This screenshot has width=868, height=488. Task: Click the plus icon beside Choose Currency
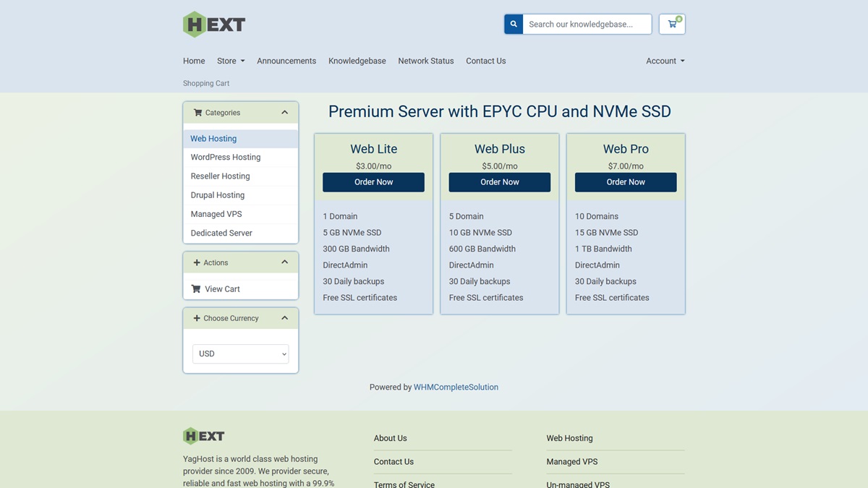click(x=197, y=318)
